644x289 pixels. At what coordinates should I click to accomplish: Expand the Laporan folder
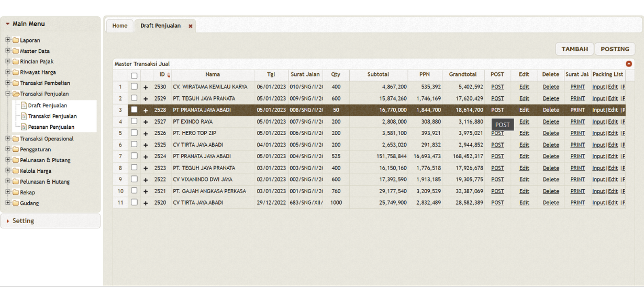click(8, 40)
